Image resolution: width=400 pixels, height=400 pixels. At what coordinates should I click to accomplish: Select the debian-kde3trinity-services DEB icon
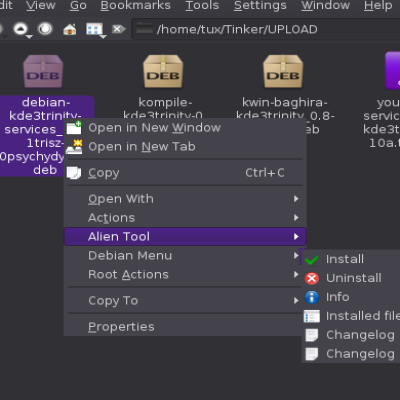coord(43,71)
